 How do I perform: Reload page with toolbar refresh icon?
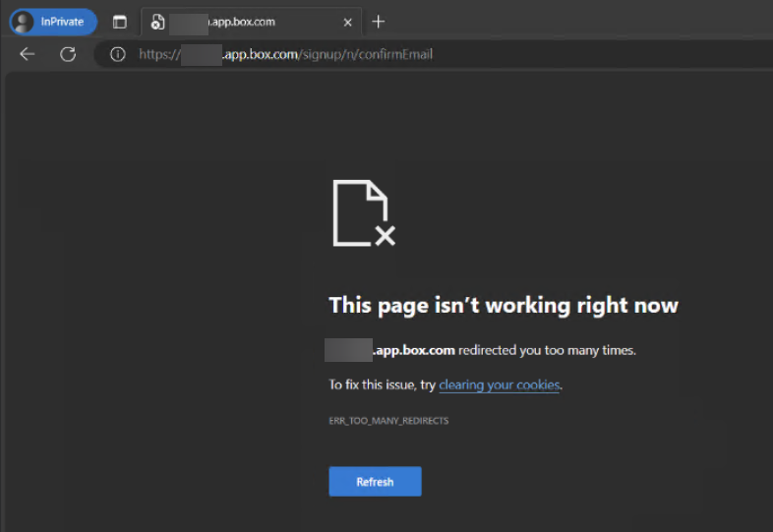(68, 54)
